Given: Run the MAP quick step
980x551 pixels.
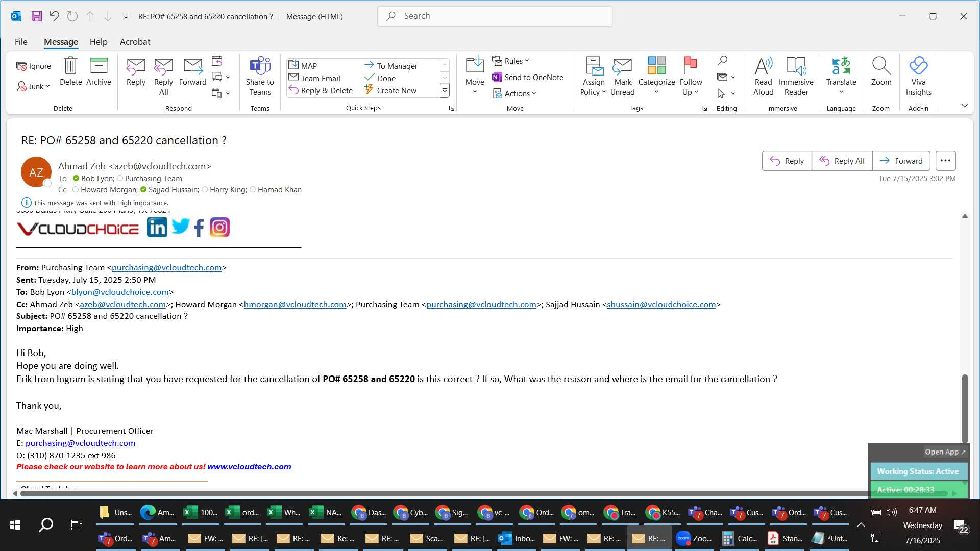Looking at the screenshot, I should pos(303,66).
